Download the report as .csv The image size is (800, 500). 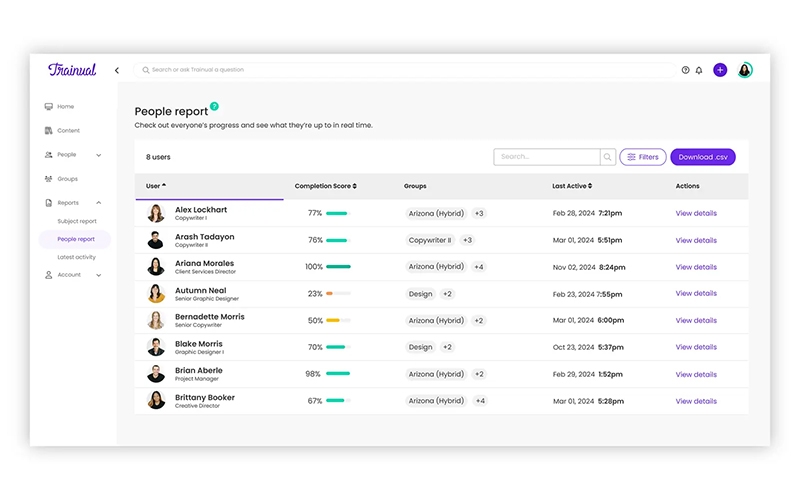point(702,157)
